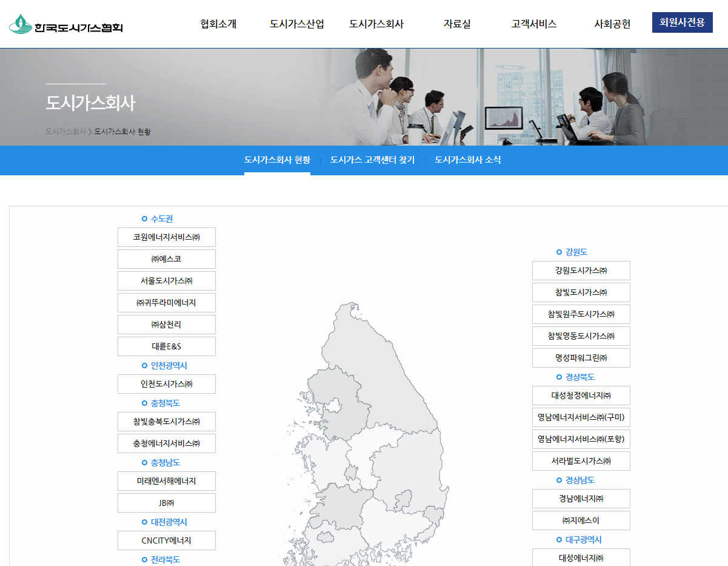
Task: Click the 경상북도 region heading
Action: click(x=580, y=377)
